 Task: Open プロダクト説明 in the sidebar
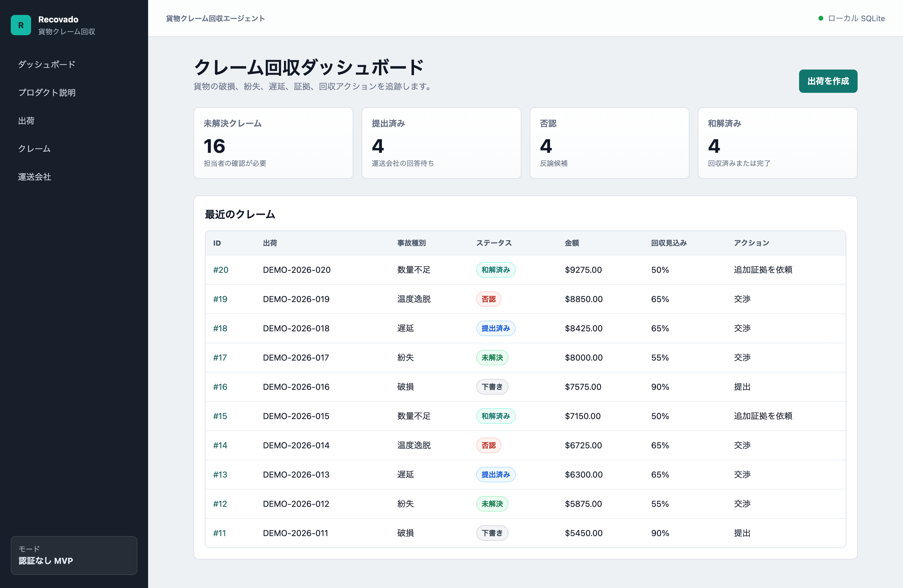pyautogui.click(x=47, y=92)
